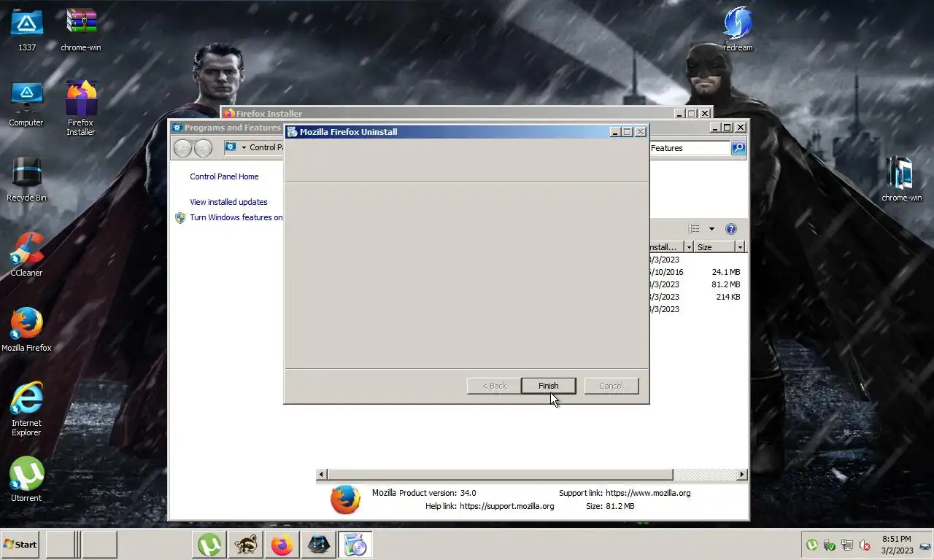Click Firefox icon in taskbar

(x=282, y=545)
